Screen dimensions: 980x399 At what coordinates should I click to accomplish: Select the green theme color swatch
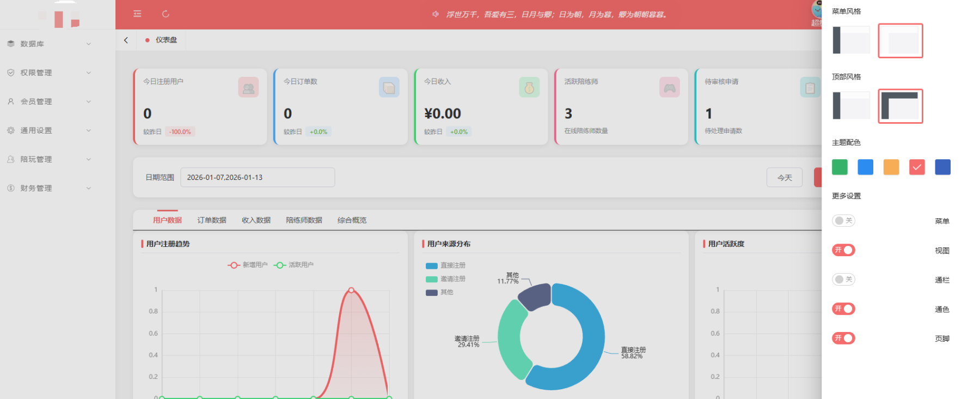(840, 167)
